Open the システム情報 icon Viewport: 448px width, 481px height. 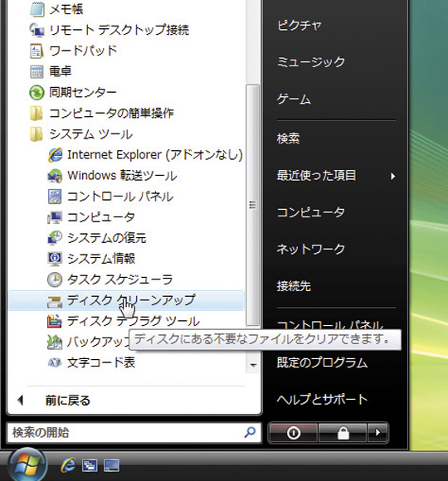[56, 259]
